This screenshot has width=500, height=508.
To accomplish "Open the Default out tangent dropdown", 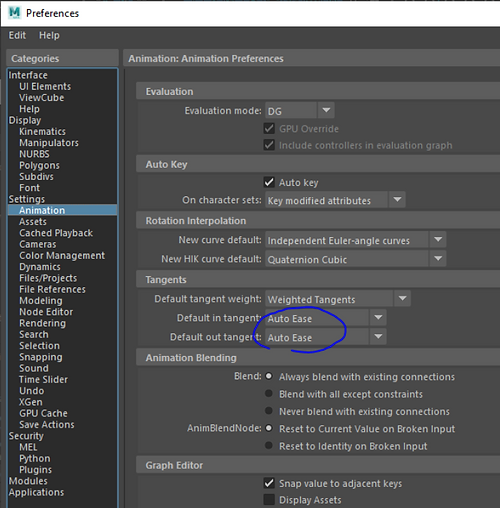I will tap(326, 337).
